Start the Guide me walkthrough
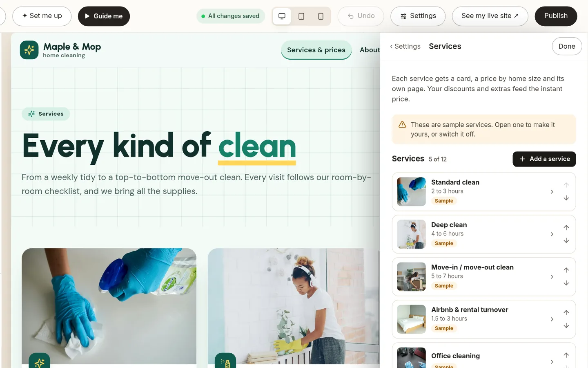Viewport: 588px width, 368px height. point(104,16)
